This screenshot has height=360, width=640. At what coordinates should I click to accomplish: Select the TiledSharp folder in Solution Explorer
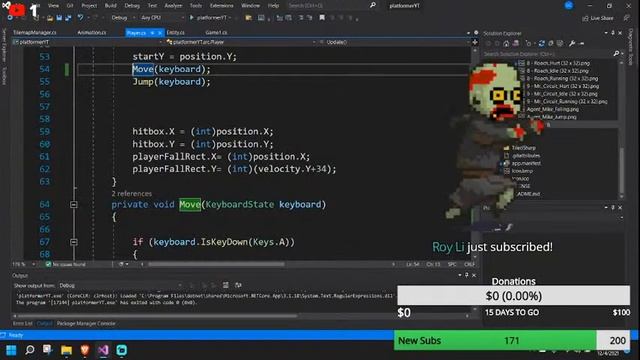[523, 148]
